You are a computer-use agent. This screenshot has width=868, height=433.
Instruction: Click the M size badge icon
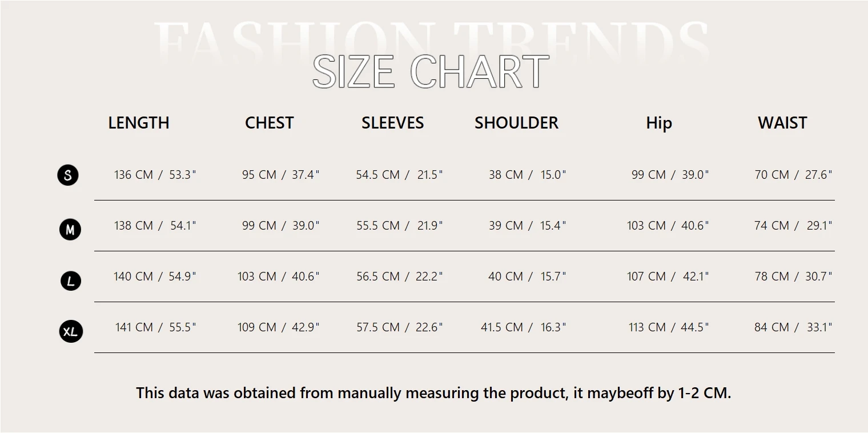point(70,230)
